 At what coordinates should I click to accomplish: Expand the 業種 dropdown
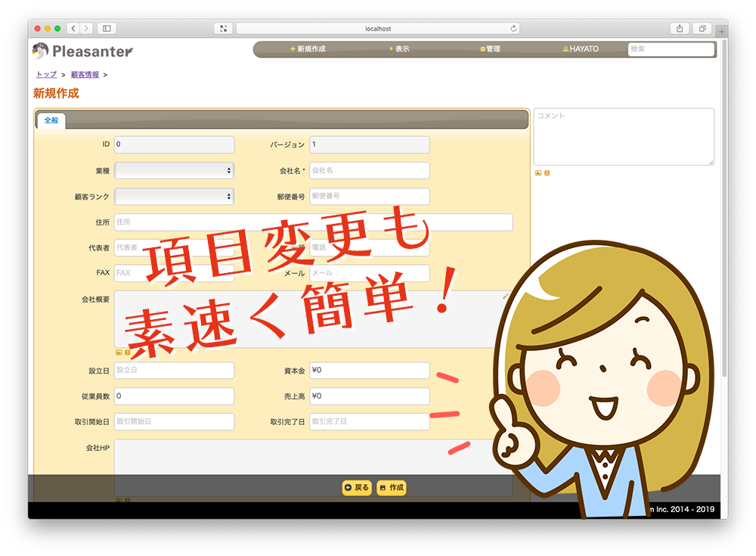click(x=174, y=171)
